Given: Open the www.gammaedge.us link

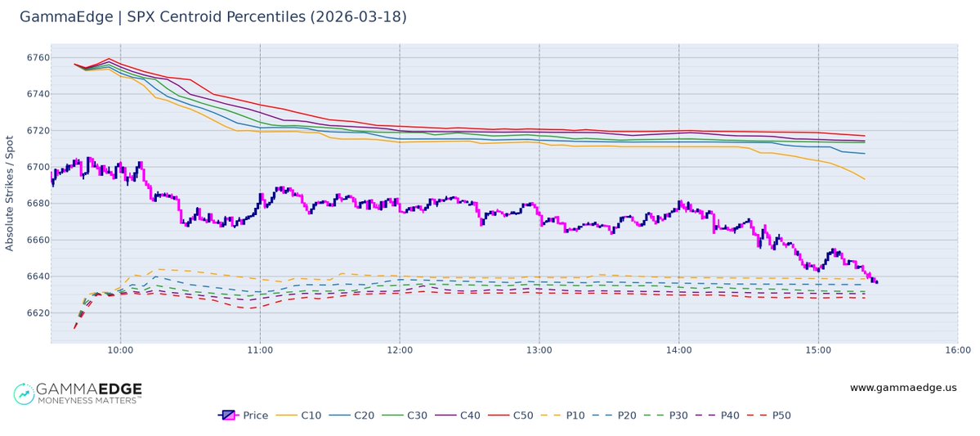Looking at the screenshot, I should click(x=903, y=388).
